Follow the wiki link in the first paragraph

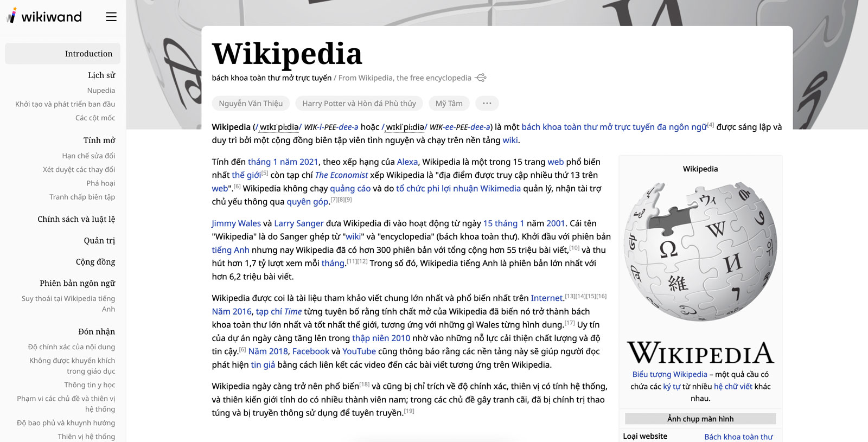coord(510,140)
